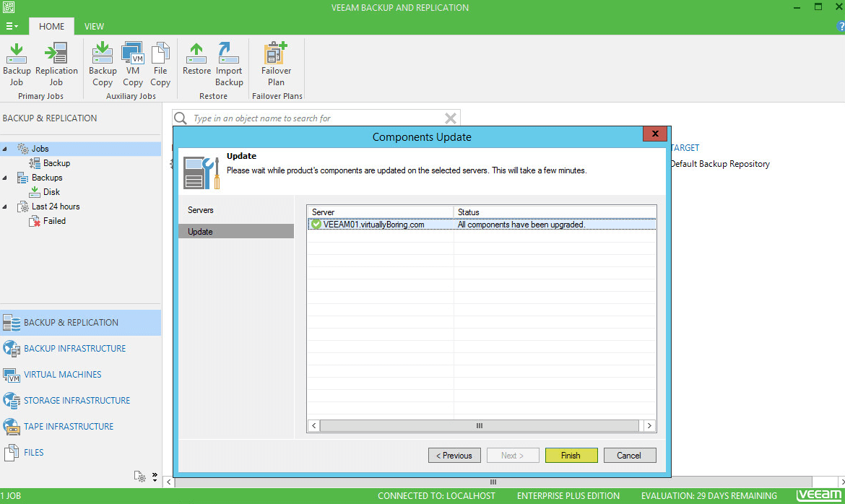
Task: Click the Previous button in wizard
Action: tap(454, 456)
